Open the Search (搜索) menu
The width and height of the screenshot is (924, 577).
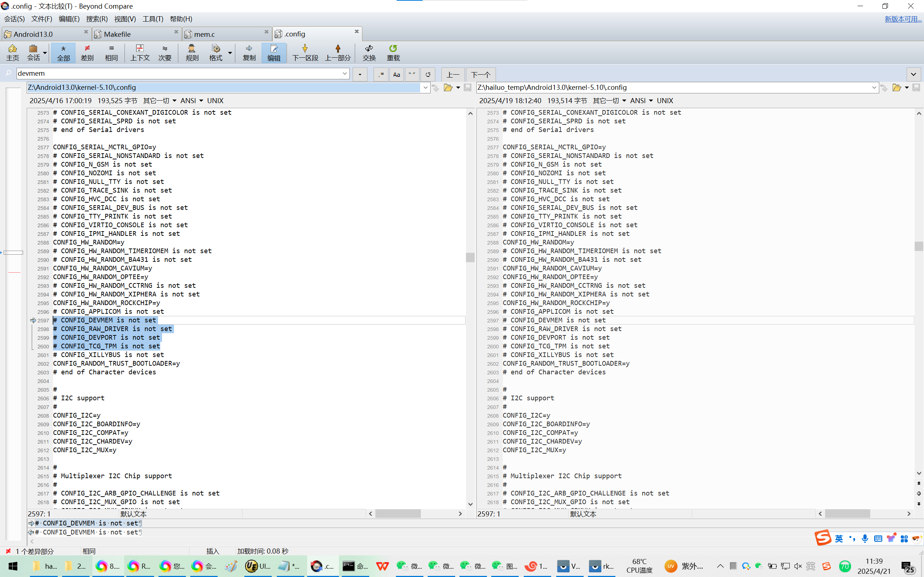97,19
